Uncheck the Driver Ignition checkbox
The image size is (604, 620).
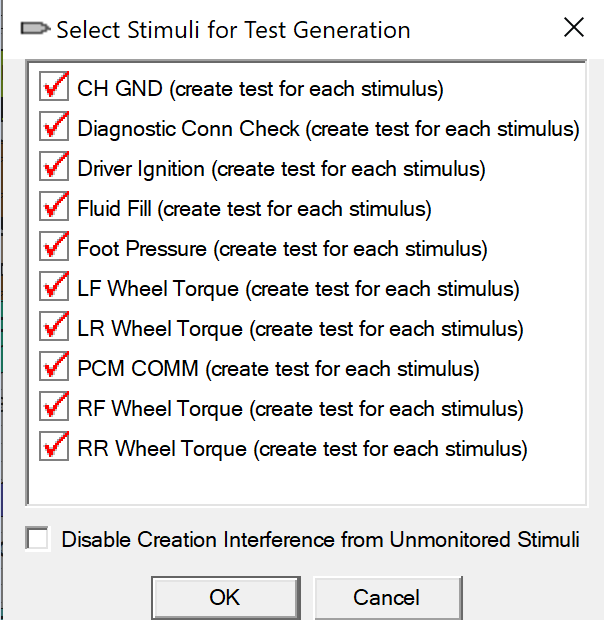54,166
